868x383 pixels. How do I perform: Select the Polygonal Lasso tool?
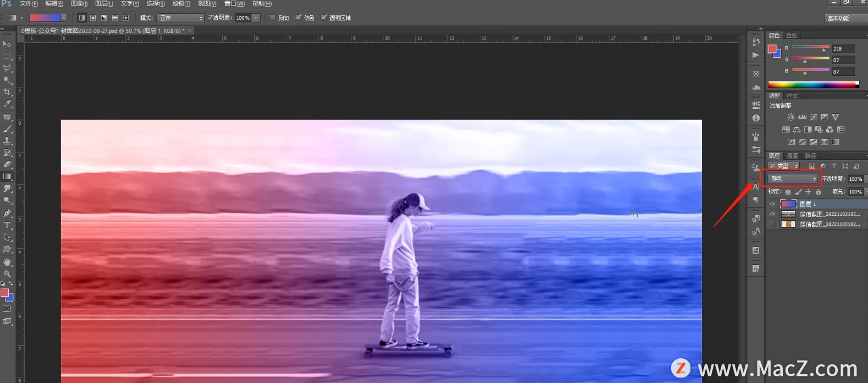coord(7,68)
